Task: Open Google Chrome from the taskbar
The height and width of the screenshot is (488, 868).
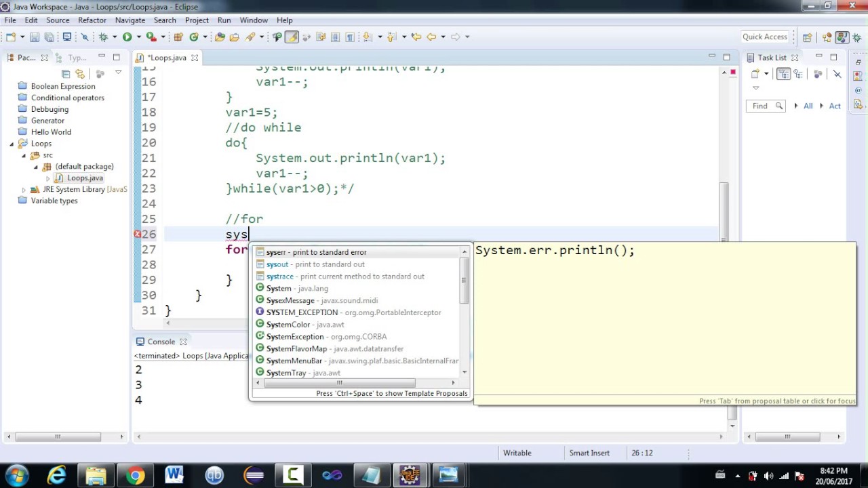Action: [135, 475]
